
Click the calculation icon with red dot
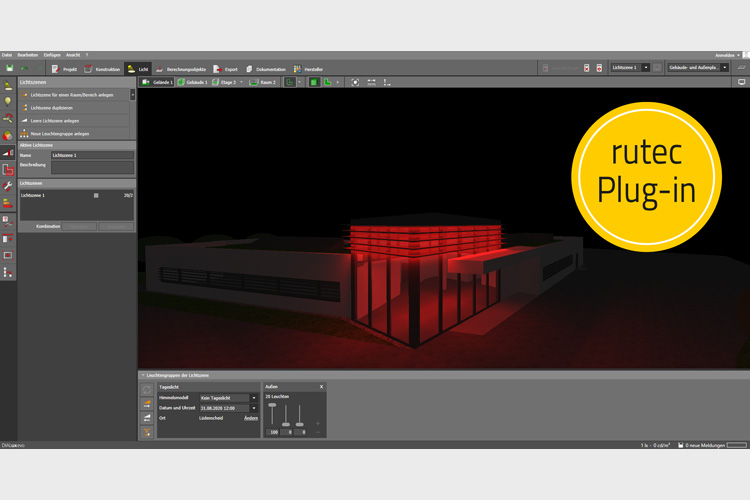point(599,68)
